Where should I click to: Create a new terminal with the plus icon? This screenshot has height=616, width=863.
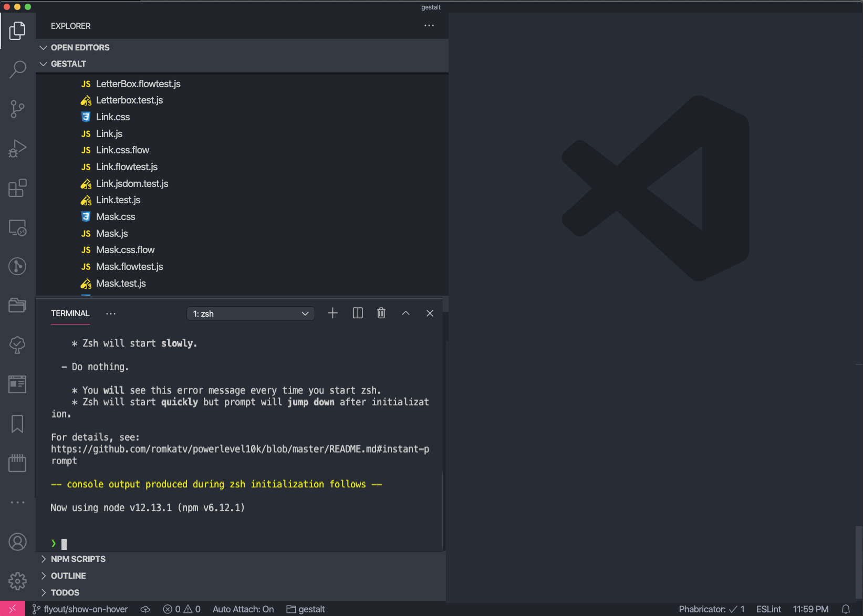click(x=332, y=313)
